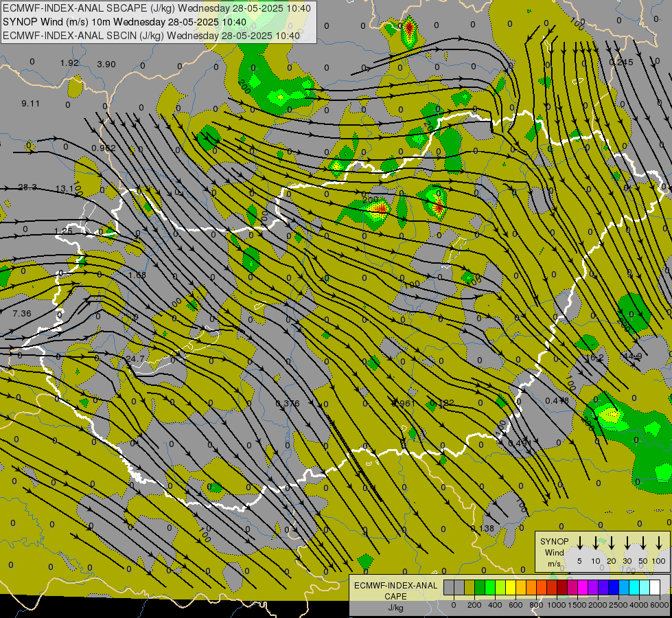This screenshot has height=618, width=672.
Task: Click the 'J/kg' unit label in legend
Action: pos(395,608)
